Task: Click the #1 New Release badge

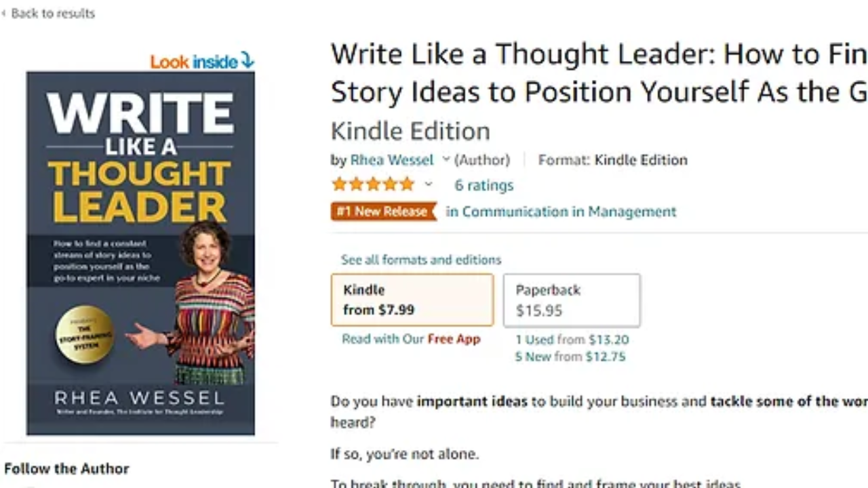Action: [384, 211]
